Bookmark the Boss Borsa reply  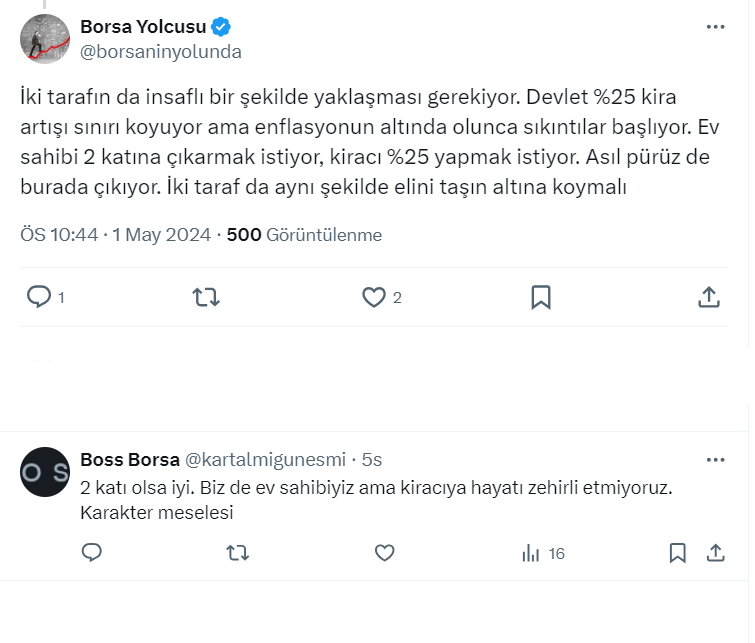pos(677,553)
